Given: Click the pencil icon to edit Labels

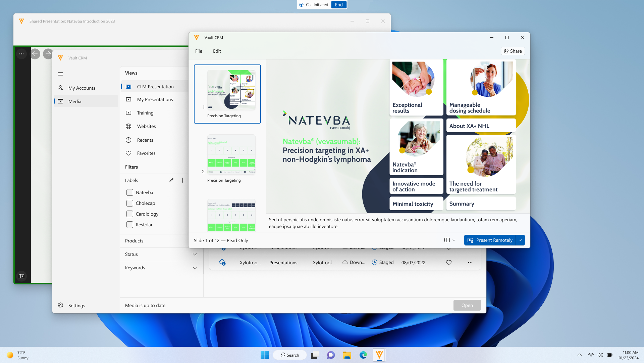Looking at the screenshot, I should coord(171,180).
